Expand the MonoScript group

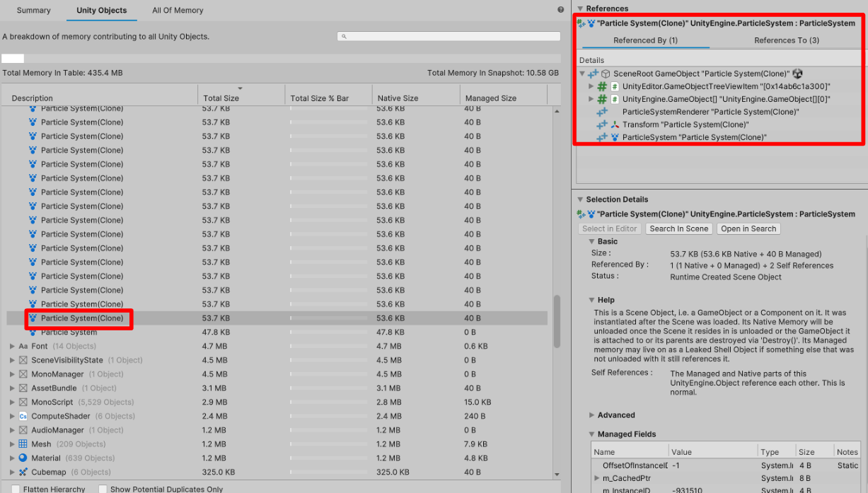[x=12, y=402]
